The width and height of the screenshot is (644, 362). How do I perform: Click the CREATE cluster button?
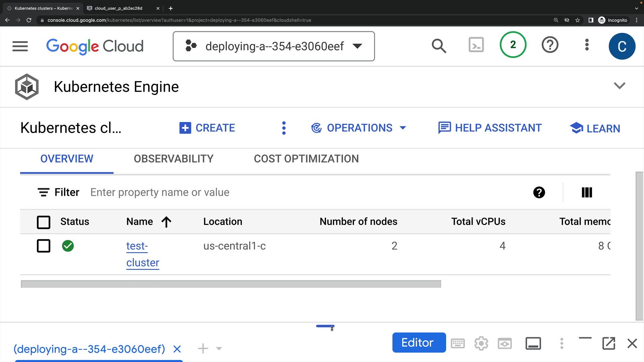pos(207,128)
